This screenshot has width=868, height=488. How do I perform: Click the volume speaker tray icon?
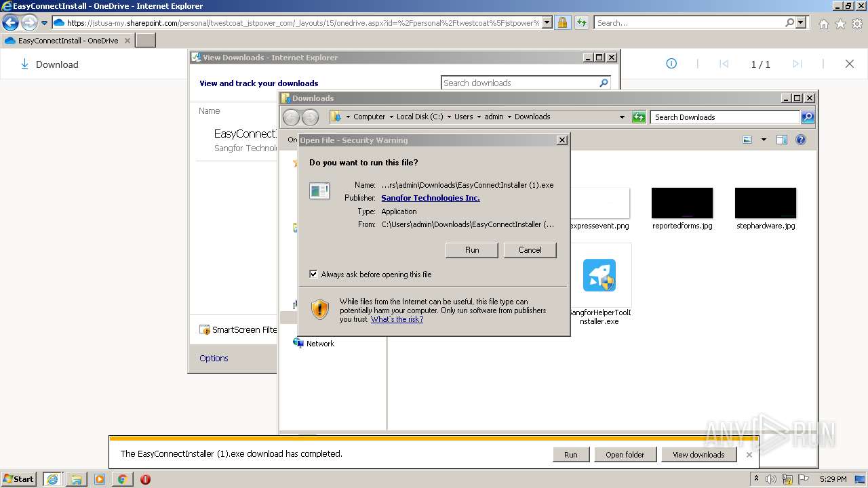(771, 479)
